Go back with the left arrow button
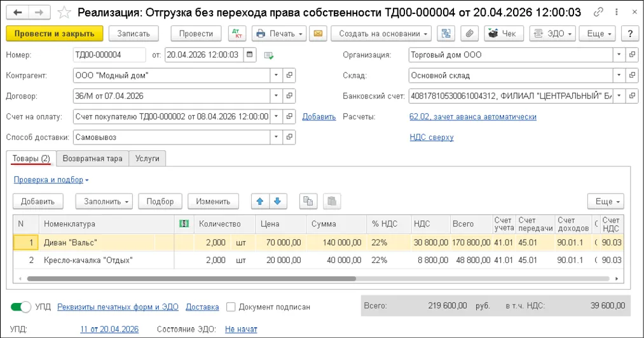644x338 pixels. [x=18, y=12]
